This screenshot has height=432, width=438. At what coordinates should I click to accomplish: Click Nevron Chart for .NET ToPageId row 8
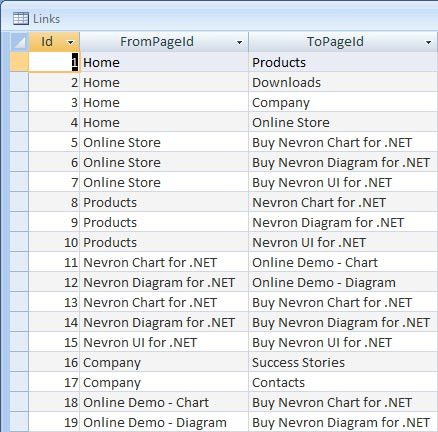(343, 202)
